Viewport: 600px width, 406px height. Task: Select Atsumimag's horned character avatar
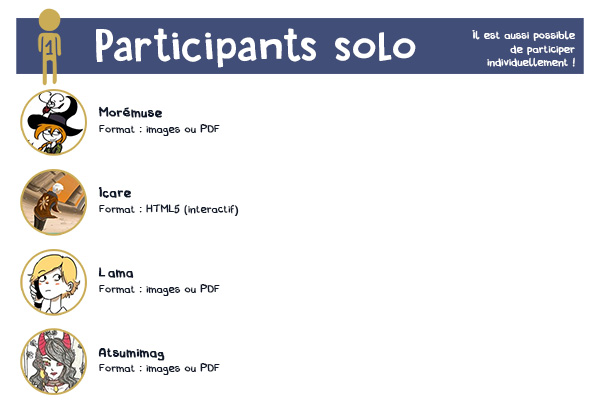[x=54, y=362]
